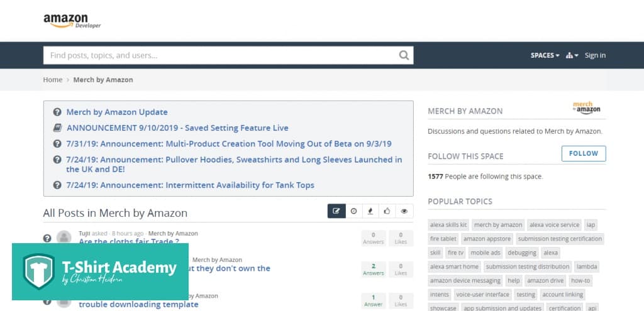Click the Merch by Amazon sidebar logo
644x311 pixels.
pos(587,108)
